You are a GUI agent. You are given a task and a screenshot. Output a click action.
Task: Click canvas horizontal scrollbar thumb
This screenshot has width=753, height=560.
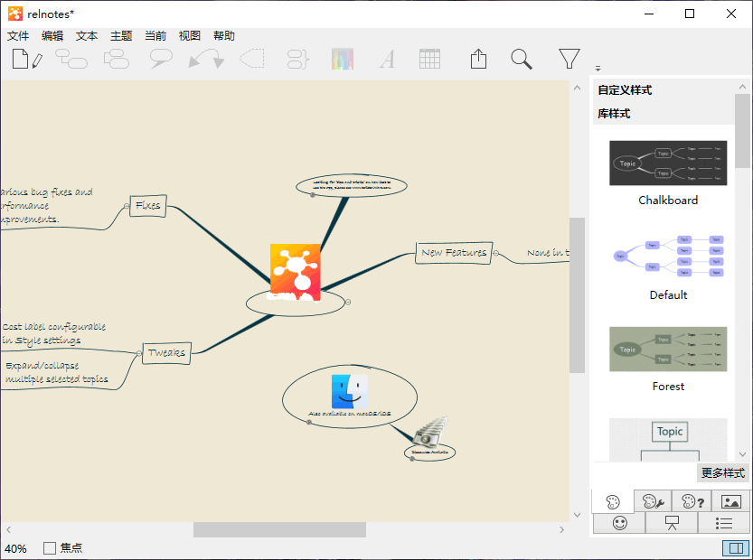coord(279,530)
